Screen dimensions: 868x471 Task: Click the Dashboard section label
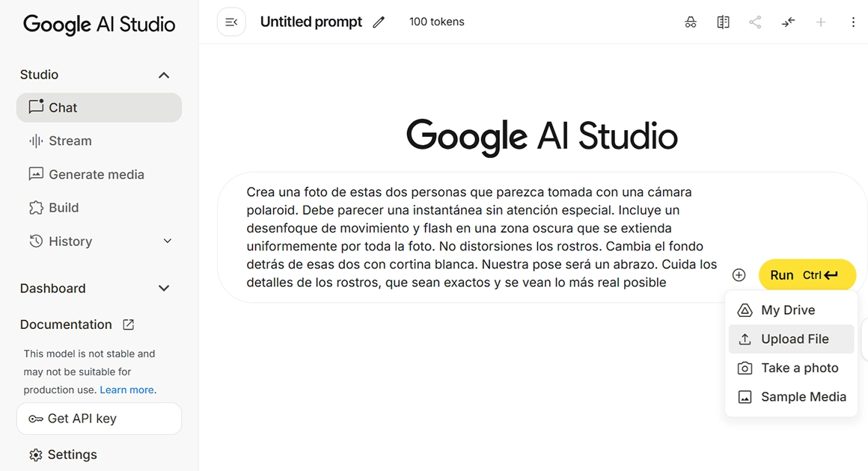pyautogui.click(x=52, y=288)
